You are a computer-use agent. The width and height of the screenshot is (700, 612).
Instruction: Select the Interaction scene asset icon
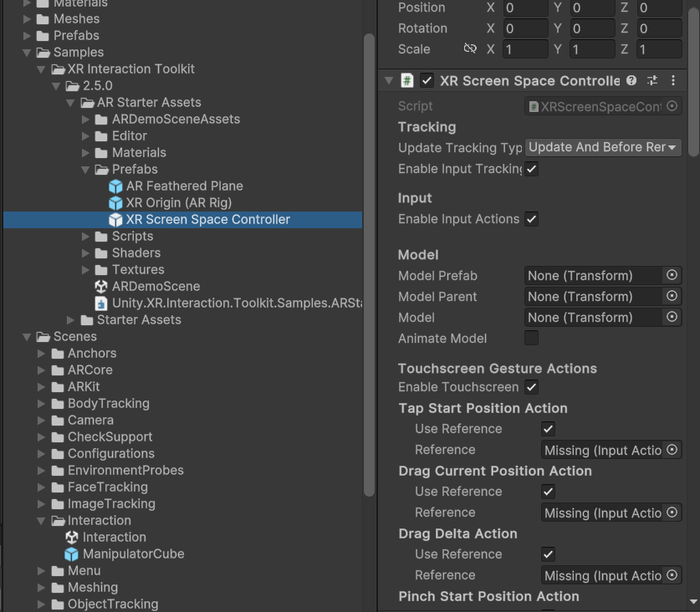[x=72, y=538]
